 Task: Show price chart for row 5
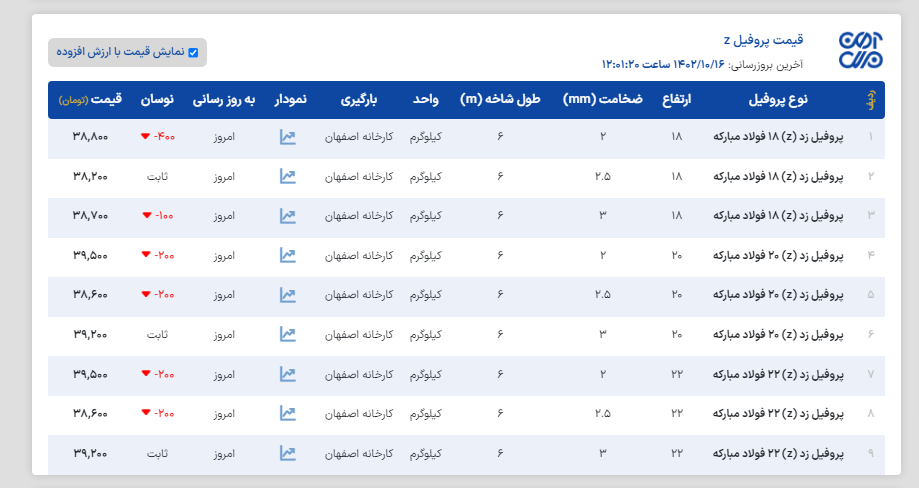[288, 294]
